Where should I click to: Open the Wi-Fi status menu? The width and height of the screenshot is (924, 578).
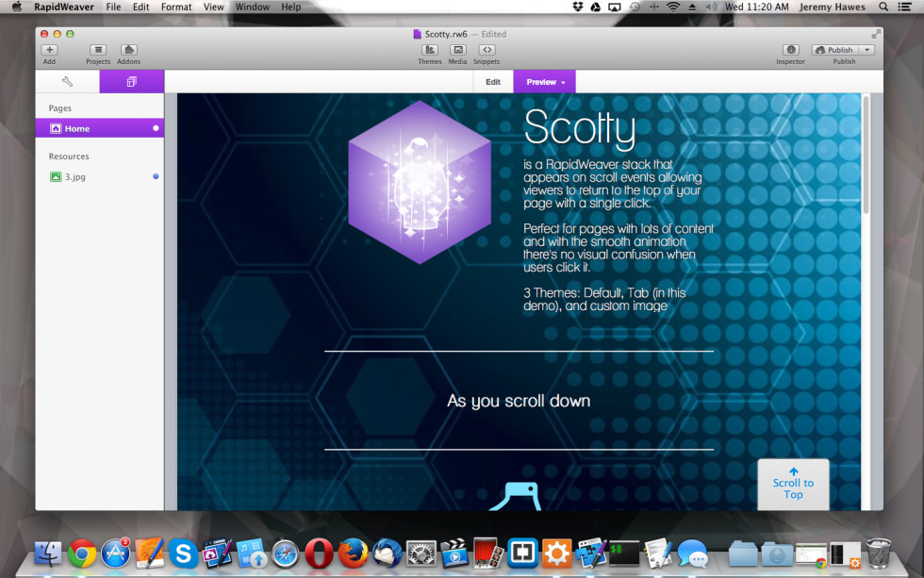pyautogui.click(x=673, y=7)
